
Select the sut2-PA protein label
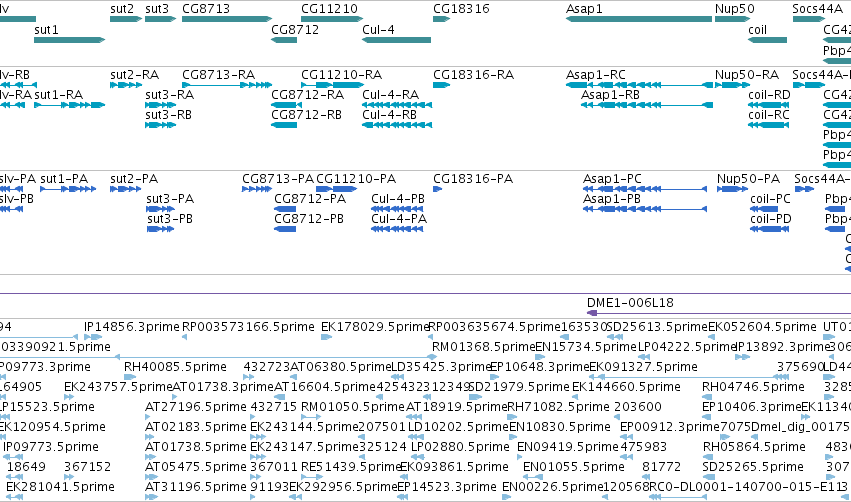pos(134,179)
